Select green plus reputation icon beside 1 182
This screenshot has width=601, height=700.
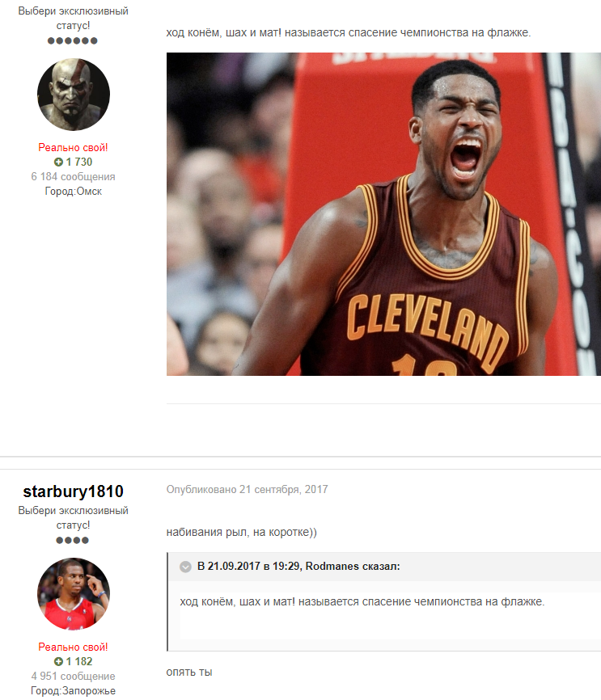pyautogui.click(x=58, y=662)
